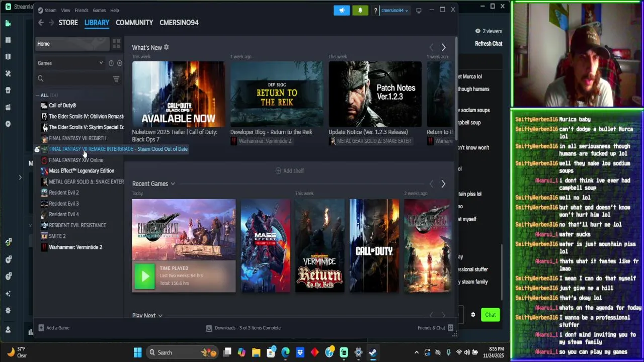The width and height of the screenshot is (644, 362).
Task: Open File Explorer from taskbar
Action: (x=256, y=352)
